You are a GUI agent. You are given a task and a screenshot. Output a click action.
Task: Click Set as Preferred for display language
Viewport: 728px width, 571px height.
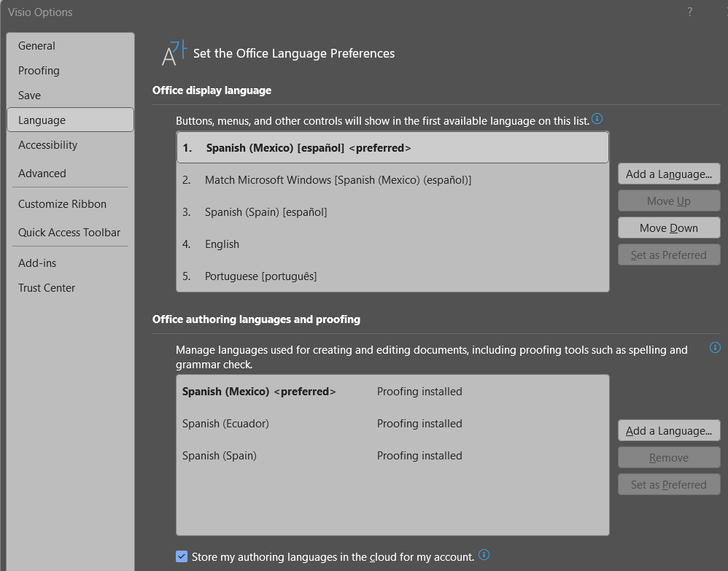click(x=669, y=255)
